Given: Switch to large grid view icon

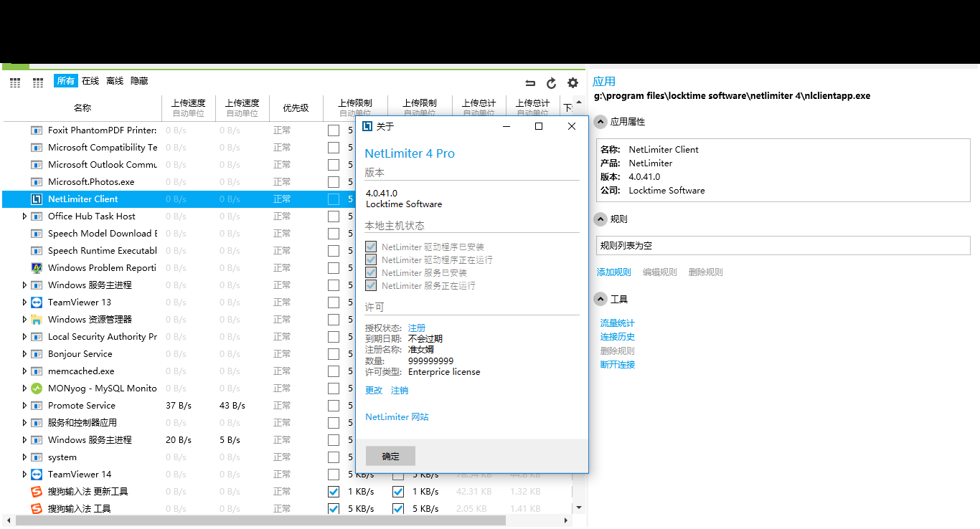Looking at the screenshot, I should click(x=15, y=82).
